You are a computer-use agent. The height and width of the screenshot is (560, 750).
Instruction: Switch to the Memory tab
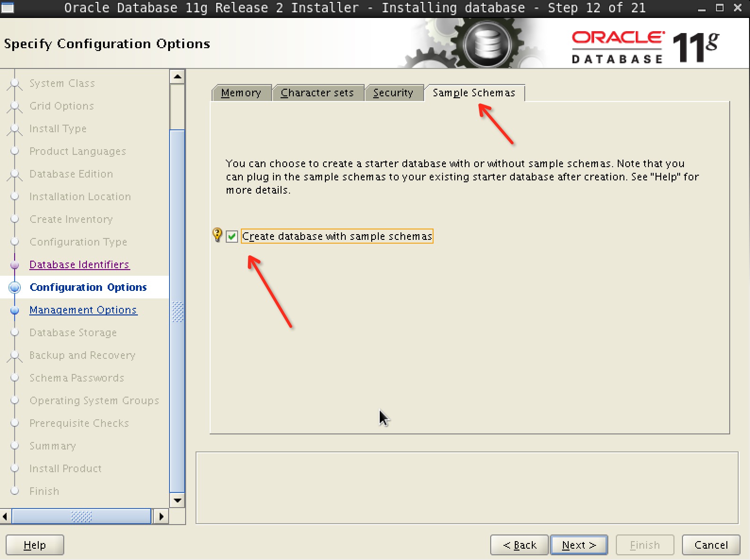tap(241, 93)
